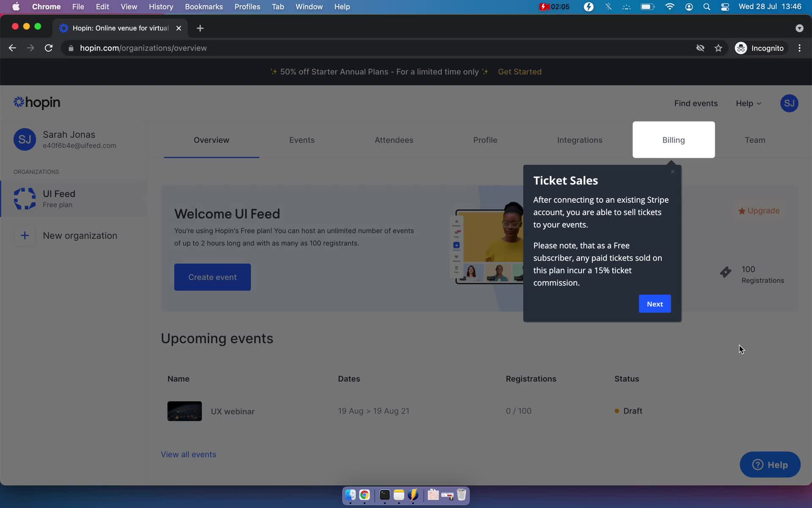The height and width of the screenshot is (508, 812).
Task: Go forward in browser history
Action: click(30, 48)
